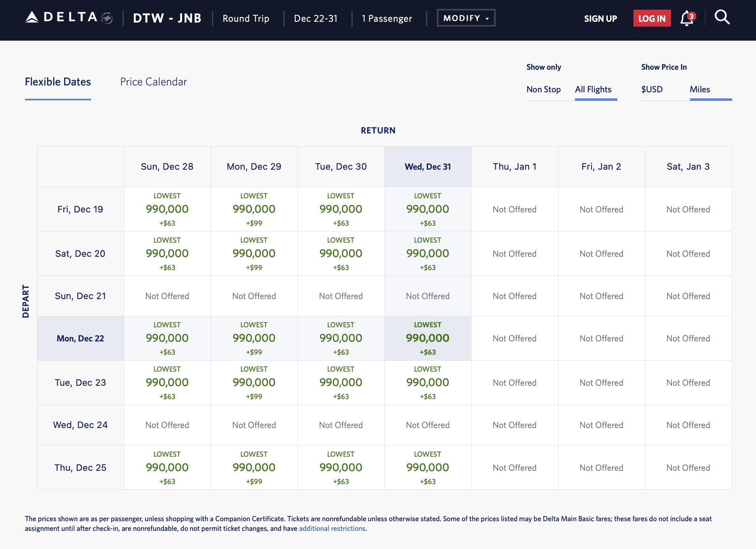Image resolution: width=756 pixels, height=549 pixels.
Task: Switch to Price Calendar tab
Action: coord(153,82)
